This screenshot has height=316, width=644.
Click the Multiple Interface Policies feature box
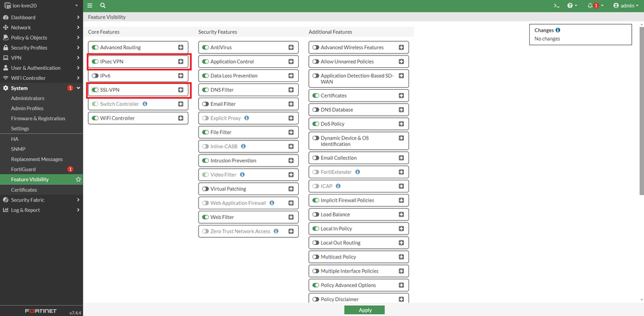(x=359, y=271)
